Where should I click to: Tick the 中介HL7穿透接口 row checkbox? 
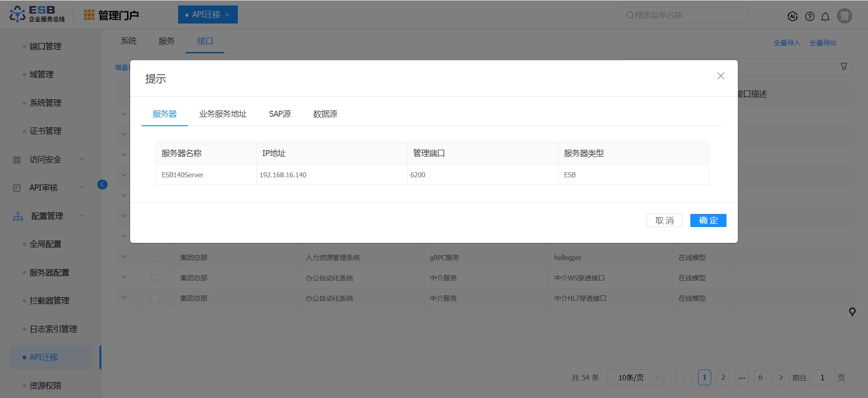coord(155,298)
